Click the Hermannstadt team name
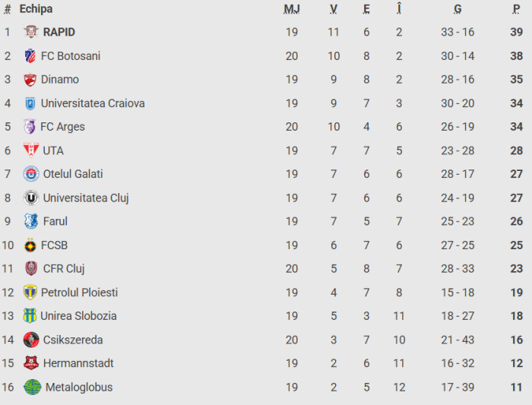This screenshot has width=532, height=405. pos(78,363)
